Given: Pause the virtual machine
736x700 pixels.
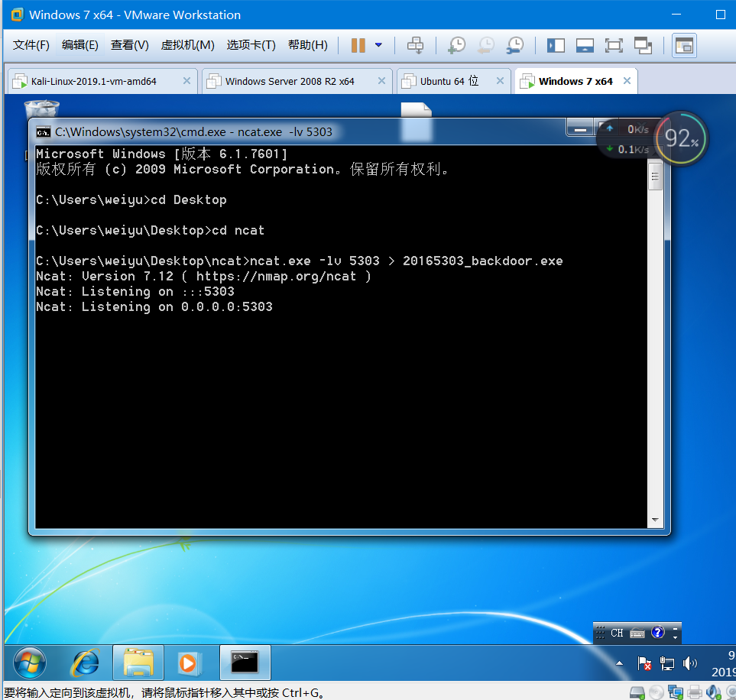Looking at the screenshot, I should click(x=358, y=46).
